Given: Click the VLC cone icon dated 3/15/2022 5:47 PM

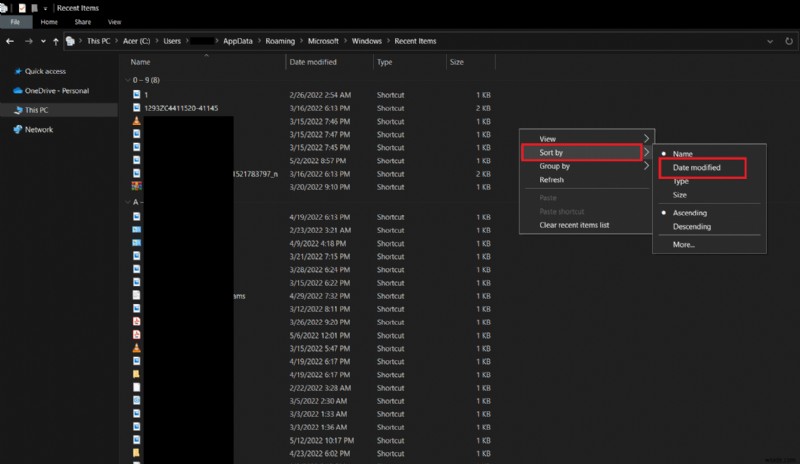Looking at the screenshot, I should click(x=137, y=348).
